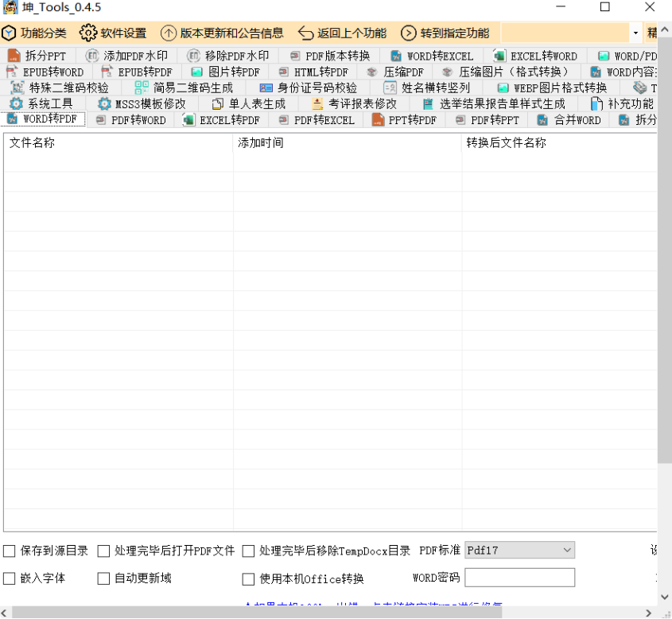Click inside the WORD密码 password field
Screen dimensions: 672x619
tap(520, 577)
